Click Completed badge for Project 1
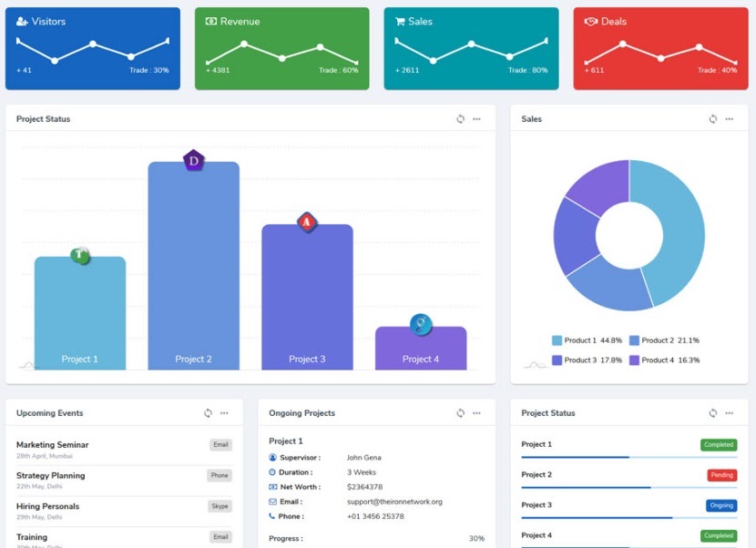Viewport: 756px width, 548px height. (719, 445)
